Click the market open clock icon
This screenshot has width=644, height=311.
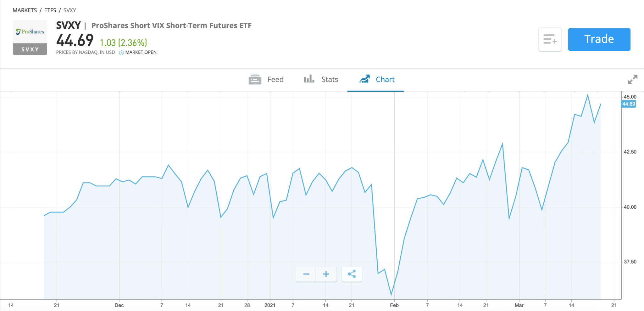[x=121, y=53]
